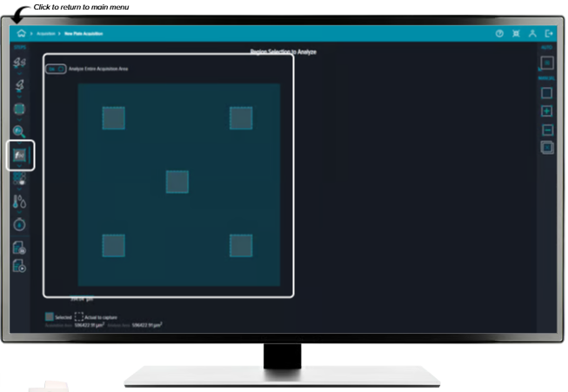The width and height of the screenshot is (568, 392).
Task: Click the run protocol document icon
Action: click(x=19, y=266)
